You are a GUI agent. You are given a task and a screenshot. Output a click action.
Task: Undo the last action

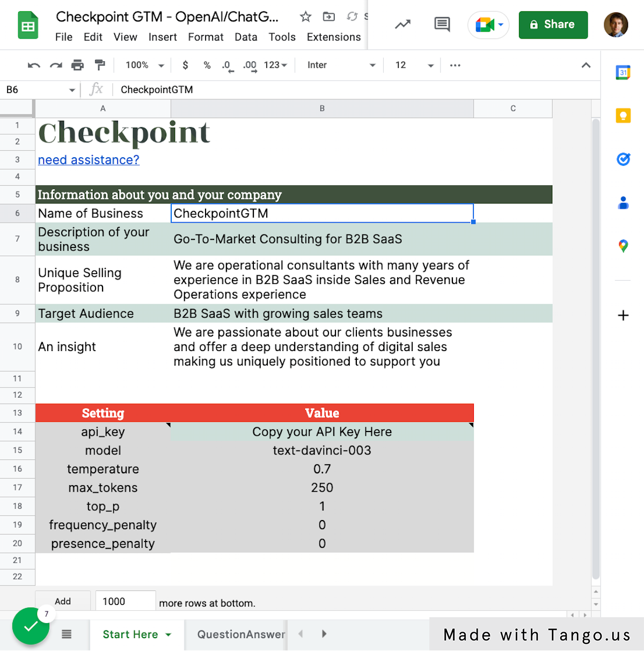point(34,65)
